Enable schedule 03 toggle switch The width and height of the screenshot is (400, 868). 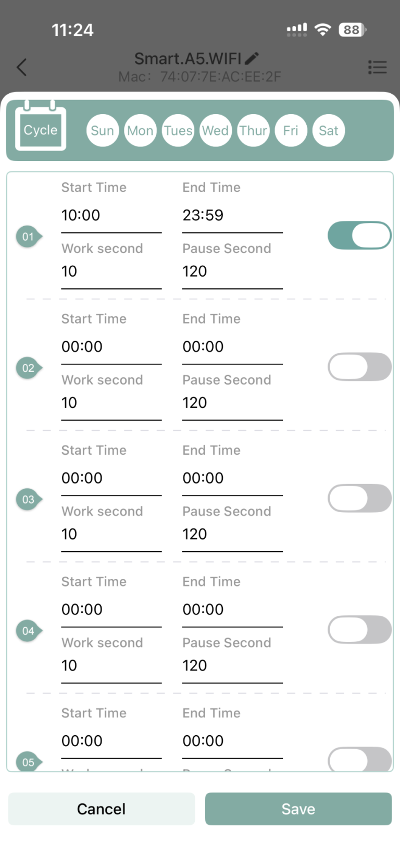tap(359, 498)
